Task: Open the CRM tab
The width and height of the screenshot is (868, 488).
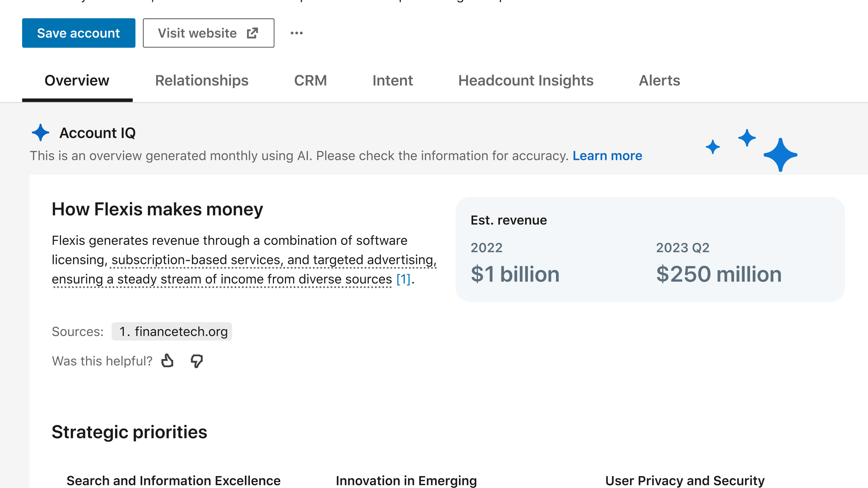Action: click(310, 80)
